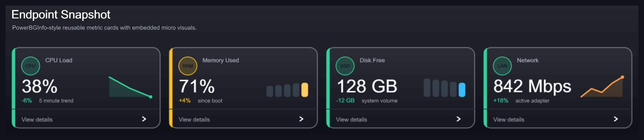644x140 pixels.
Task: Click the LAN circular badge icon
Action: (x=502, y=66)
